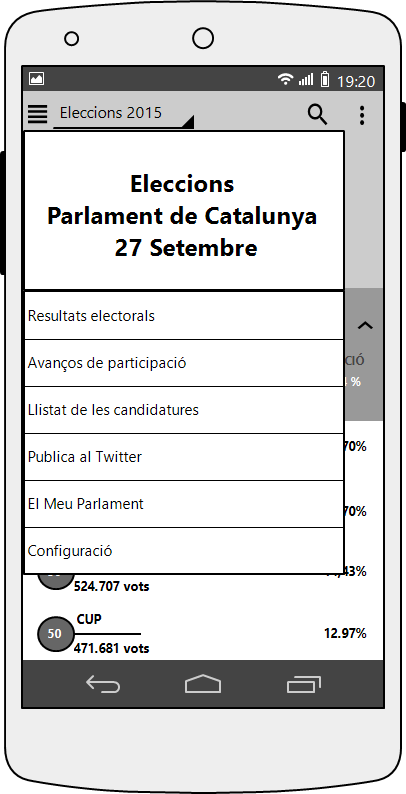Tap the battery status icon
This screenshot has width=406, height=794.
325,79
